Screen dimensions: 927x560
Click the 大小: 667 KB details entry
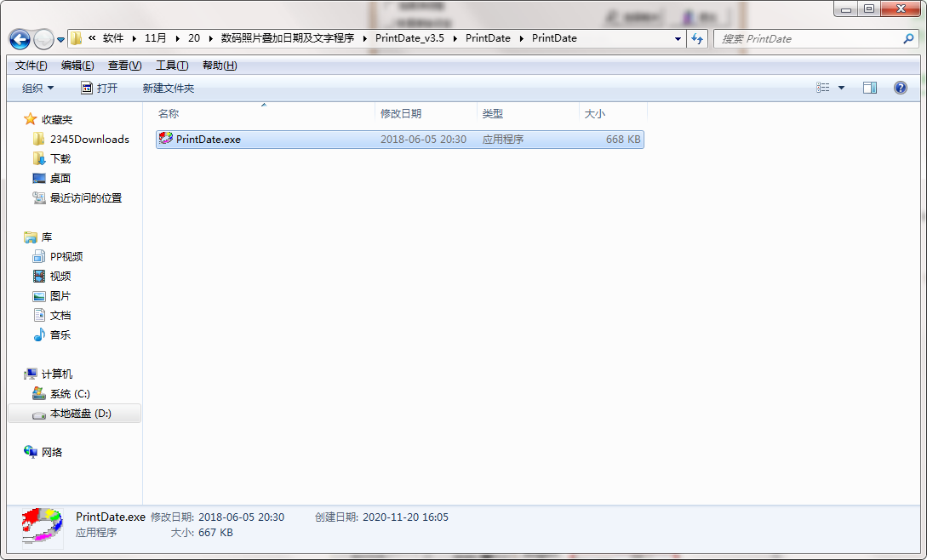(202, 533)
